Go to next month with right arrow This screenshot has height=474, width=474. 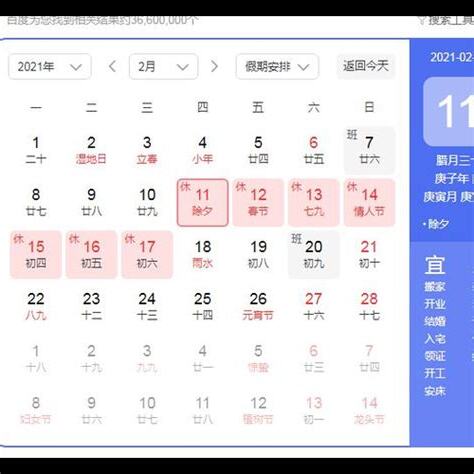pos(215,67)
